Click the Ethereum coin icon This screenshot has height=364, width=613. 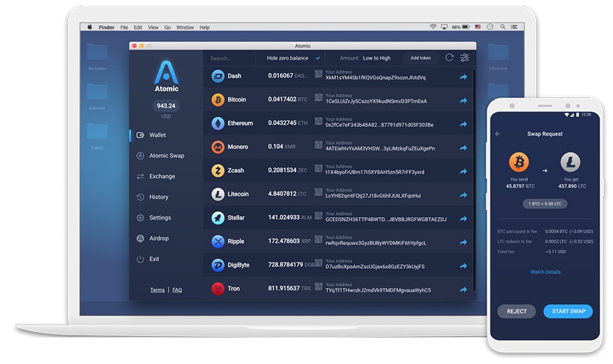tap(218, 123)
